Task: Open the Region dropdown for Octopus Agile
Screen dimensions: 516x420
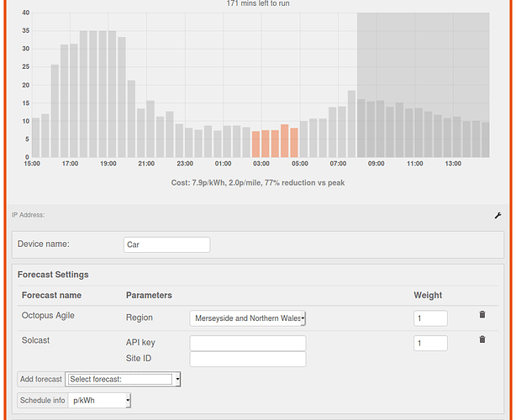Action: pyautogui.click(x=248, y=318)
